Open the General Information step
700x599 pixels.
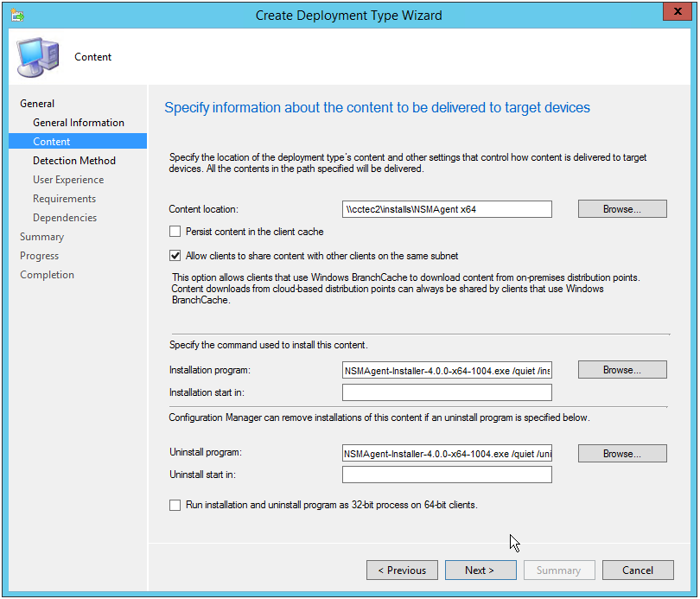point(79,123)
